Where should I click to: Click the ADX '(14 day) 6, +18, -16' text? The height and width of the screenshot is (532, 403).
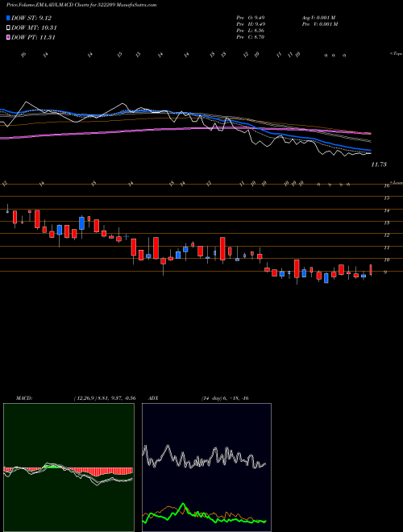pos(225,398)
